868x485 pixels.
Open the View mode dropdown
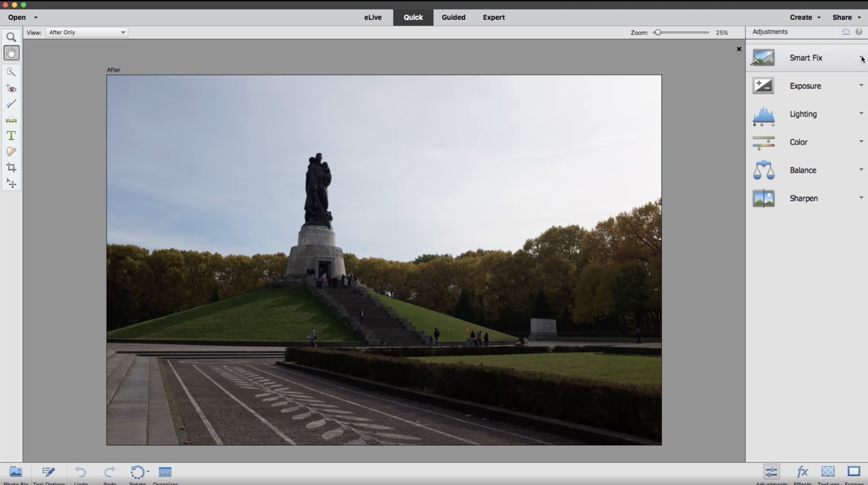coord(87,32)
